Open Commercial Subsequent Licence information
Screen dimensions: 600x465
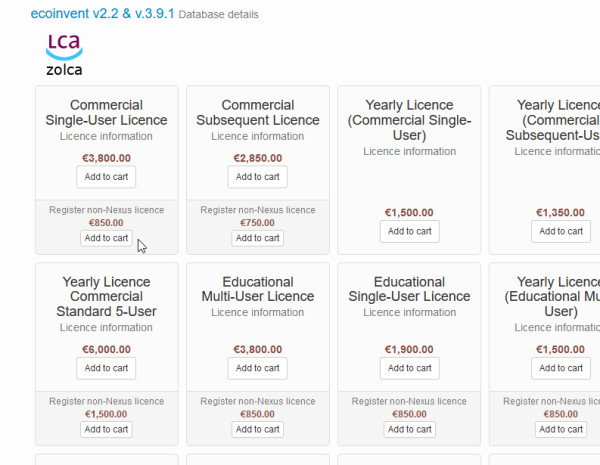coord(258,136)
